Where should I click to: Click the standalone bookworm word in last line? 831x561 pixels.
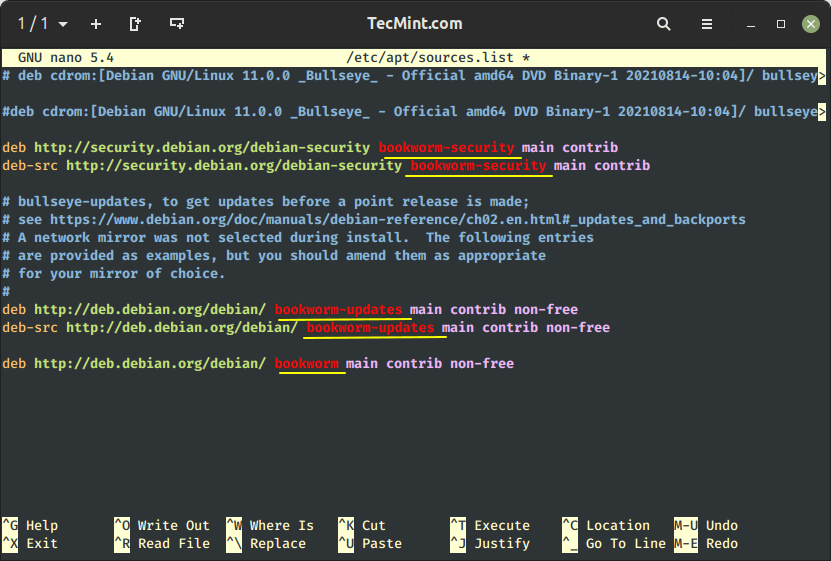pyautogui.click(x=306, y=363)
